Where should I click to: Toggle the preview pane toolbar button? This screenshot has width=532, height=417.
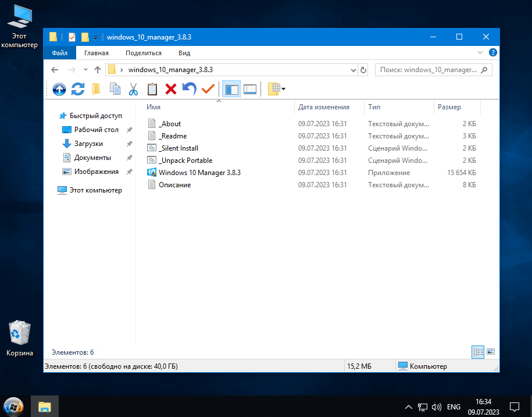click(x=249, y=89)
